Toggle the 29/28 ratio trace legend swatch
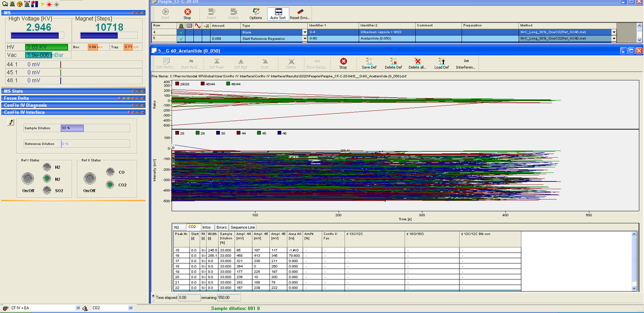 (177, 84)
